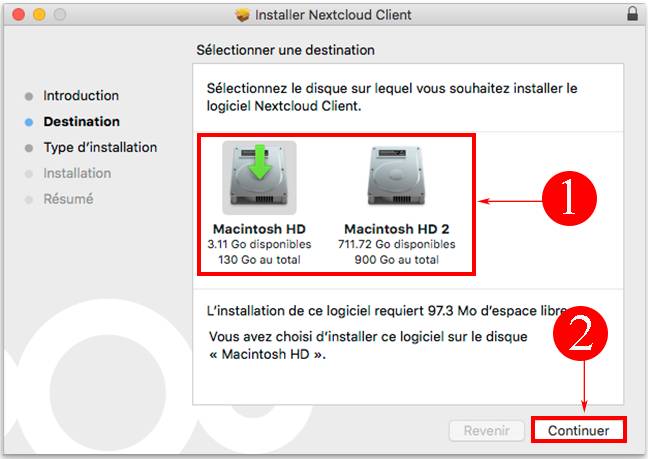The image size is (648, 459).
Task: Select the Destination step in sidebar
Action: [x=82, y=121]
